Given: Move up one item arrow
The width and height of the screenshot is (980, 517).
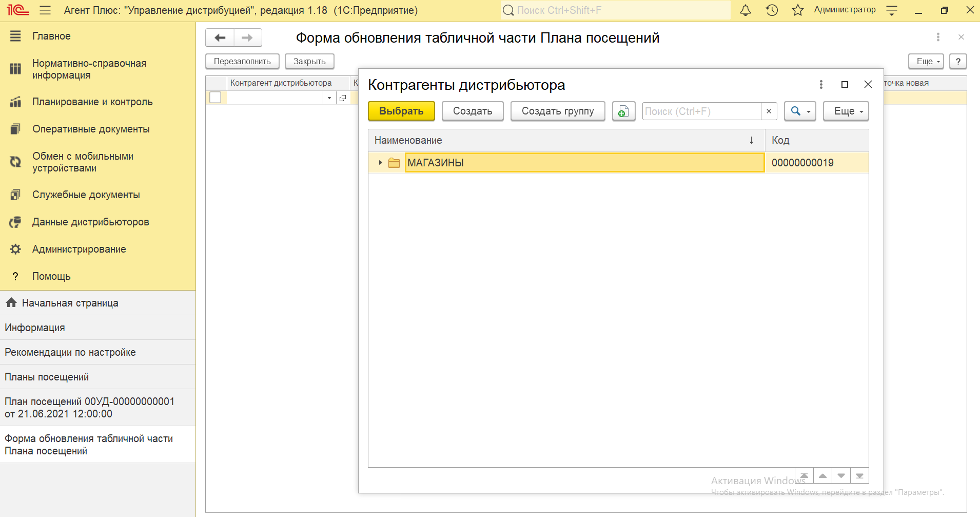Looking at the screenshot, I should click(x=822, y=476).
